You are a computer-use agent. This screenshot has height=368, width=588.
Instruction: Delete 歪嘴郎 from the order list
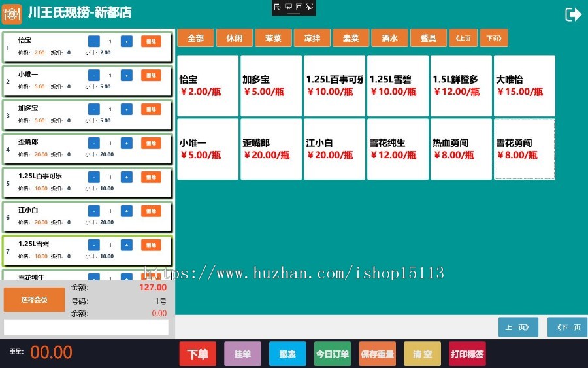[x=151, y=143]
